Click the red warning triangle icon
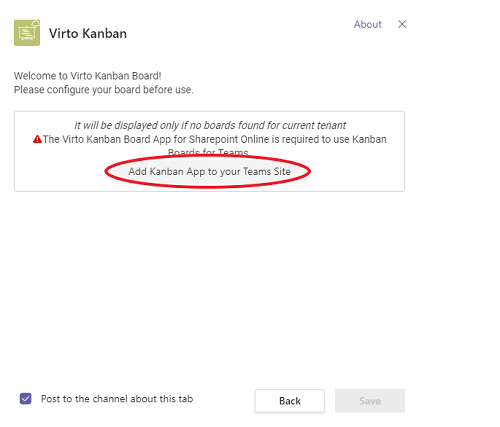The image size is (500, 427). pyautogui.click(x=37, y=139)
